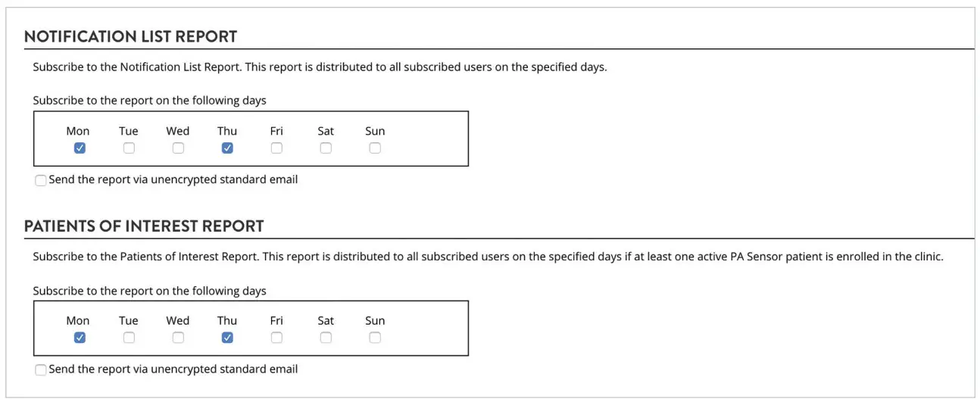Uncheck Mon in Patients of Interest Report
The width and height of the screenshot is (980, 402).
[x=80, y=338]
